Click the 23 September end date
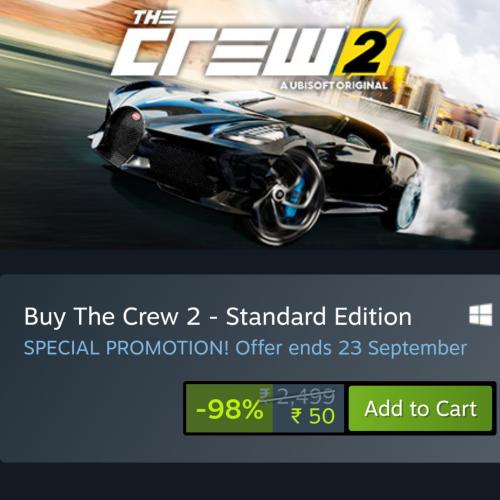500x500 pixels. click(402, 348)
